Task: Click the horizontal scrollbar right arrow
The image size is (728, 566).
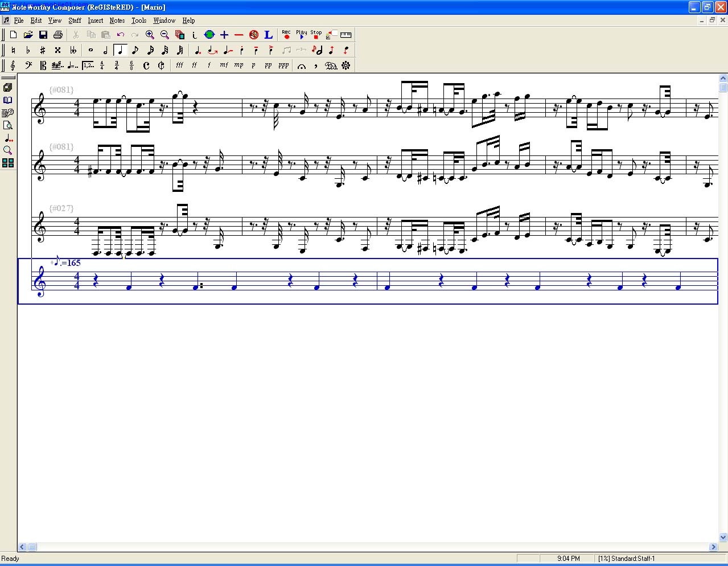Action: [x=714, y=547]
